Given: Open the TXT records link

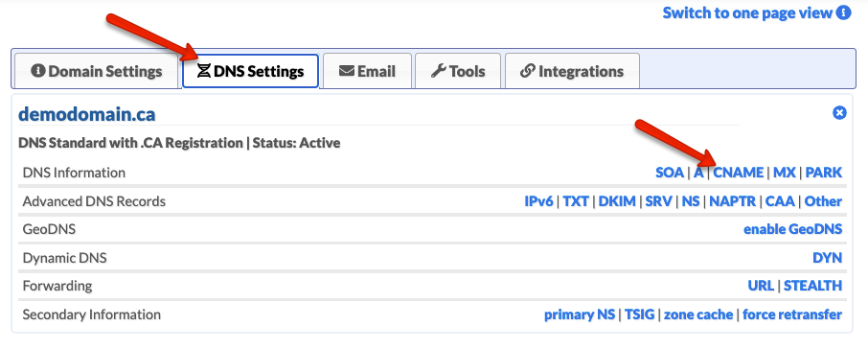Looking at the screenshot, I should click(x=576, y=201).
